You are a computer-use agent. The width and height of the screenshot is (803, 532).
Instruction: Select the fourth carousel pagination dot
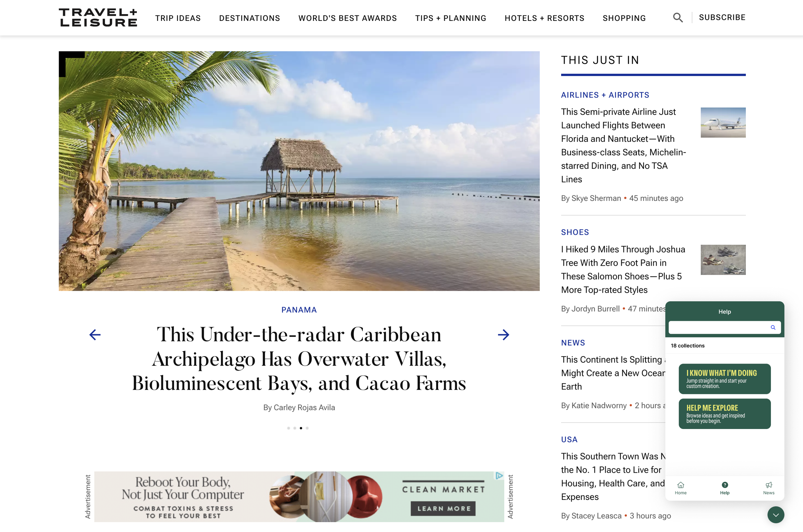(307, 428)
